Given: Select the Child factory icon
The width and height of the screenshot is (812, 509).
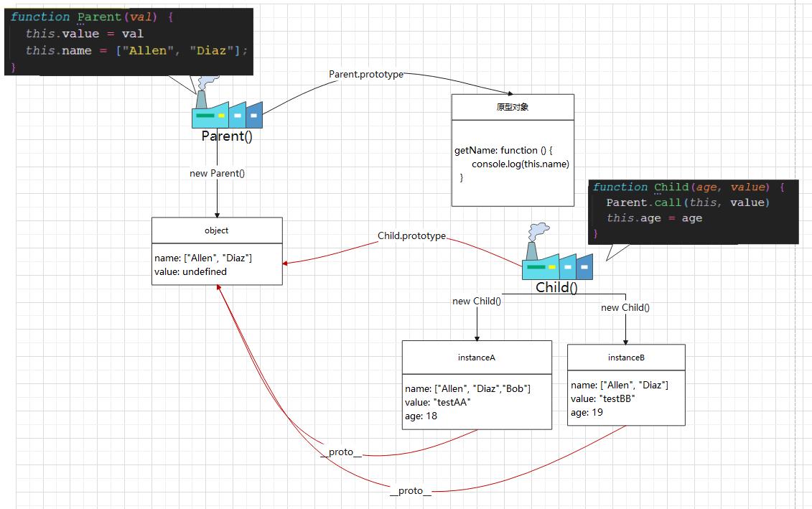Looking at the screenshot, I should (x=557, y=263).
